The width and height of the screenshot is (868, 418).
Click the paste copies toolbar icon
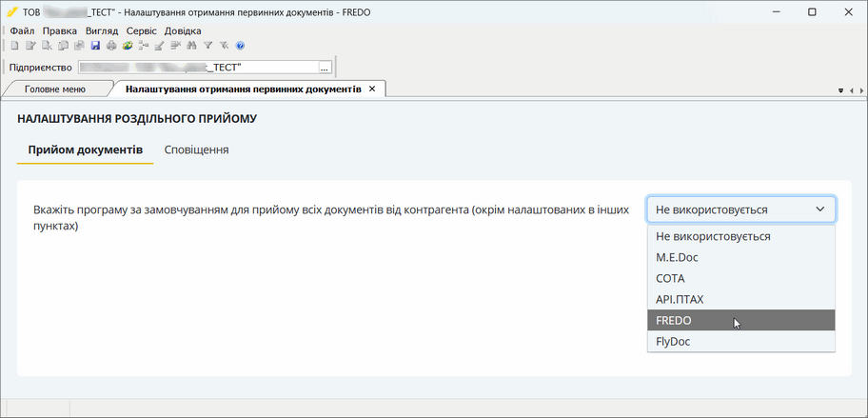click(x=79, y=46)
